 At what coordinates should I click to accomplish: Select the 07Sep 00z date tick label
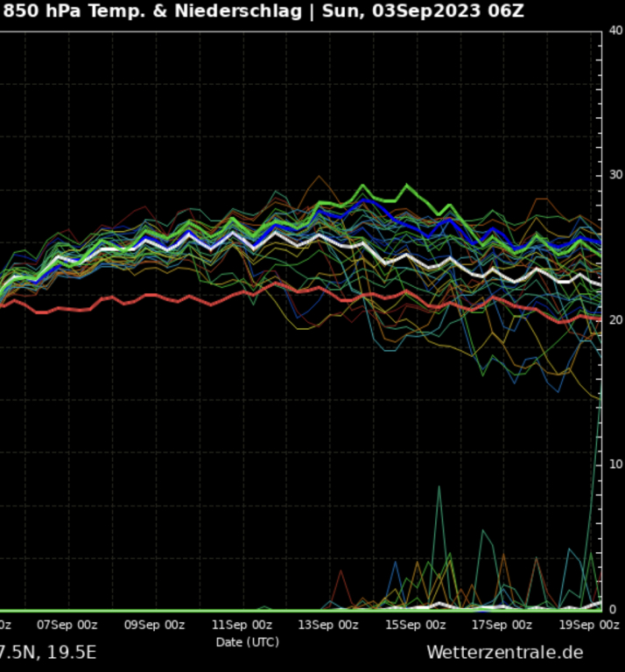click(x=67, y=625)
